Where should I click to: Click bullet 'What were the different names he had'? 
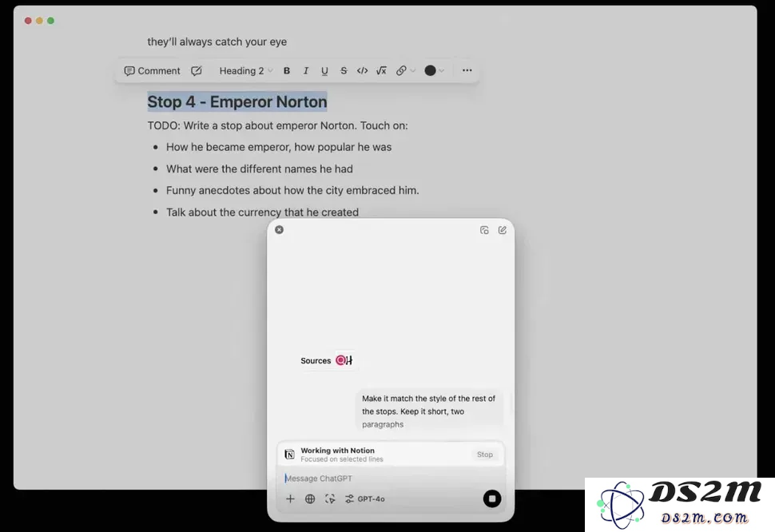pyautogui.click(x=260, y=169)
